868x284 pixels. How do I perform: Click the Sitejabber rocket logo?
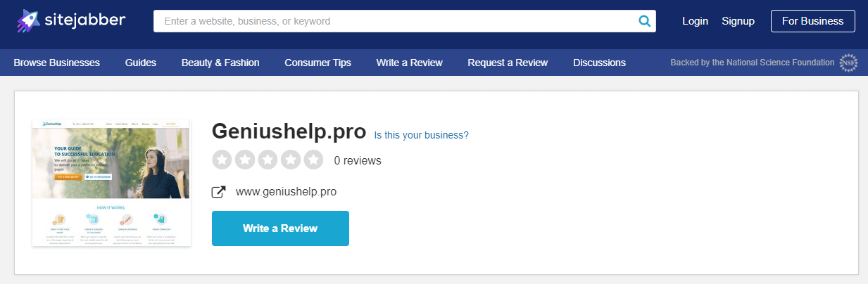28,20
